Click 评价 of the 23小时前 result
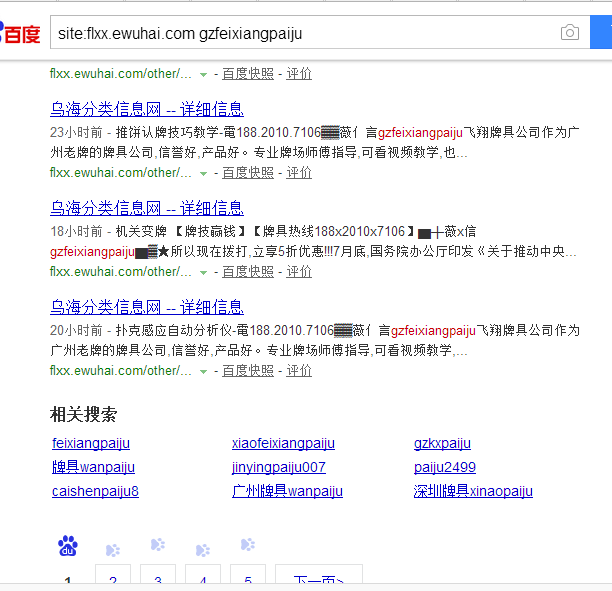The image size is (612, 591). tap(299, 173)
